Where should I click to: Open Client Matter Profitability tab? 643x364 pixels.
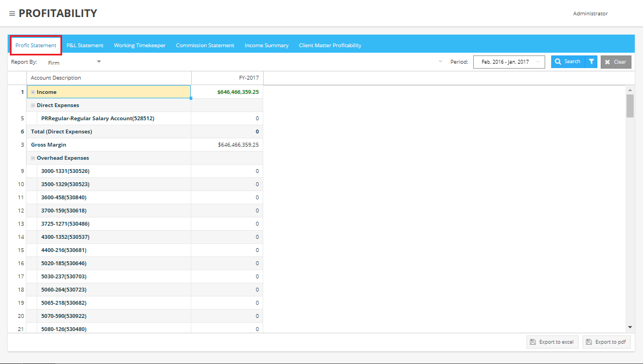[x=330, y=46]
